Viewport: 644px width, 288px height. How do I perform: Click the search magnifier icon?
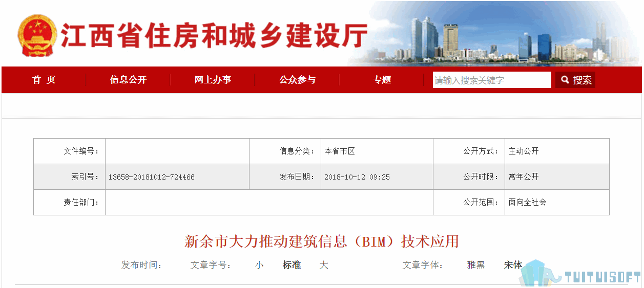click(x=565, y=80)
